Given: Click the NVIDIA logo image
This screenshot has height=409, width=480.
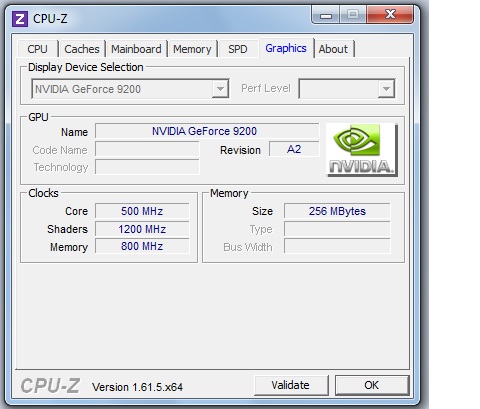Looking at the screenshot, I should pyautogui.click(x=362, y=150).
